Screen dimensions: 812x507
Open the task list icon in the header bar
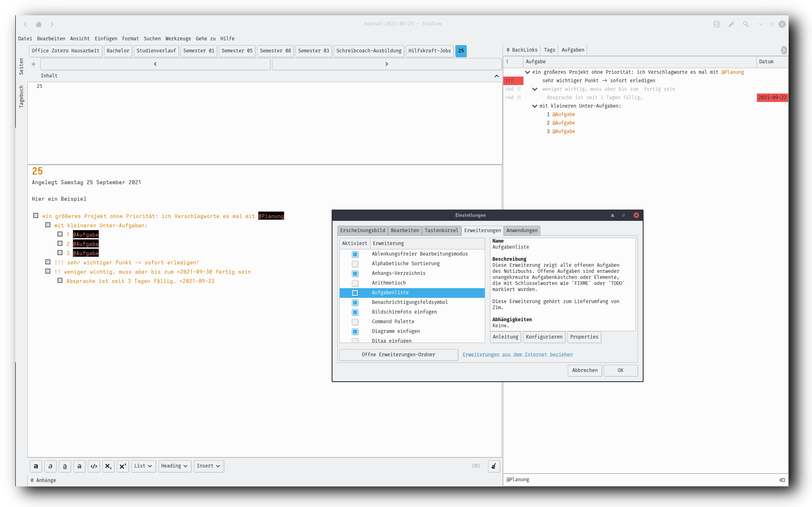point(717,24)
